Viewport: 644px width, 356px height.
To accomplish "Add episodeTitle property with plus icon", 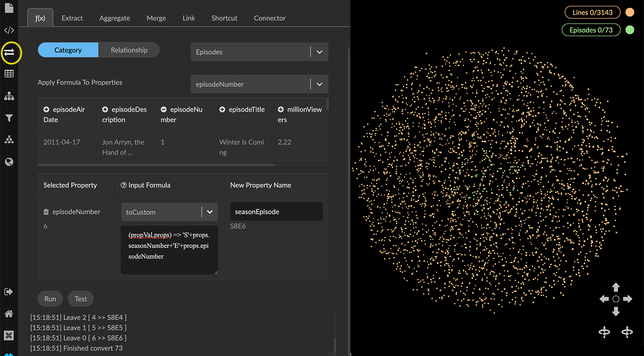I will click(222, 109).
